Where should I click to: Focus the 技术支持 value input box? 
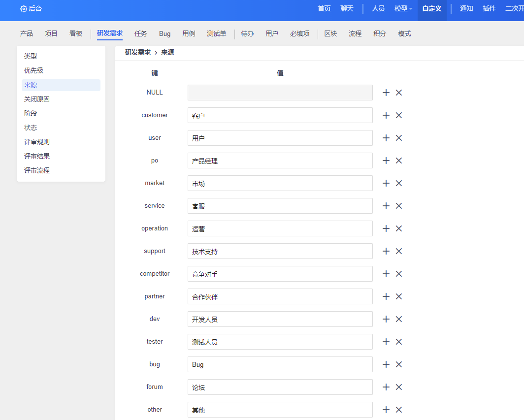click(x=280, y=251)
